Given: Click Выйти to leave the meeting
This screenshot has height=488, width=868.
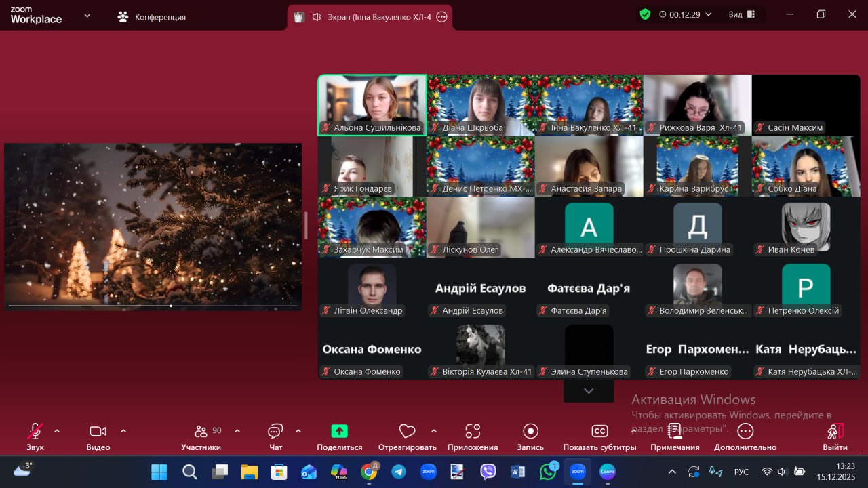Looking at the screenshot, I should pos(835,432).
